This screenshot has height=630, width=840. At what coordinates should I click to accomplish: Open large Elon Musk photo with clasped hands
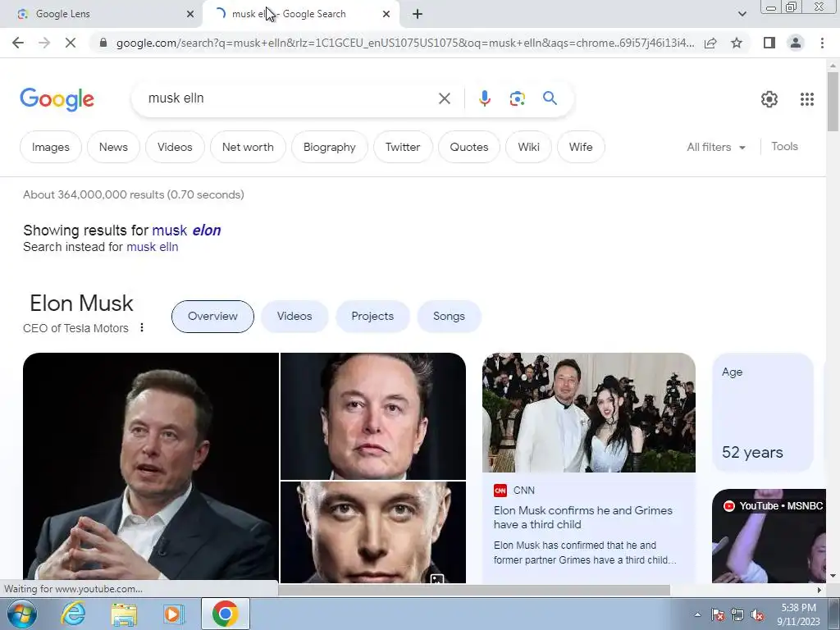click(151, 466)
